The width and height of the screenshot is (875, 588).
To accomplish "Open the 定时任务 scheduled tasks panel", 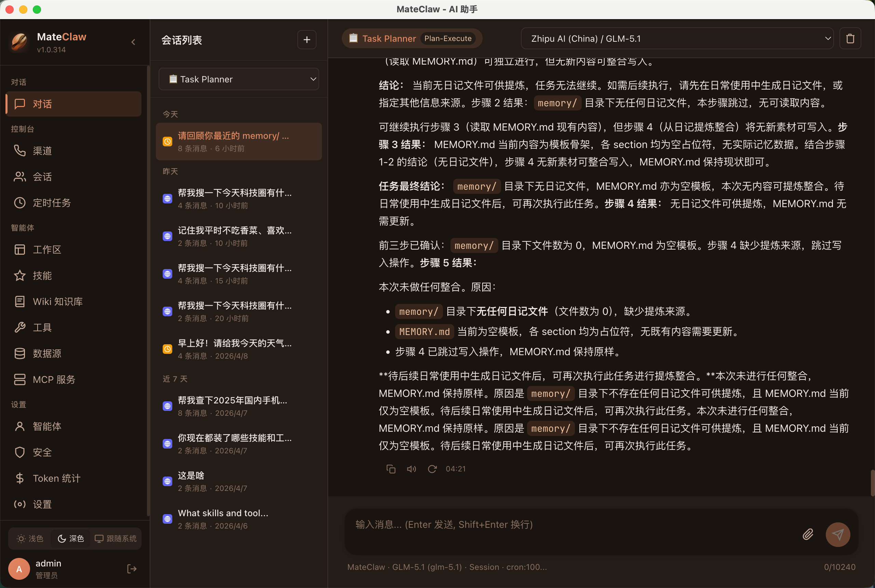I will pos(51,203).
